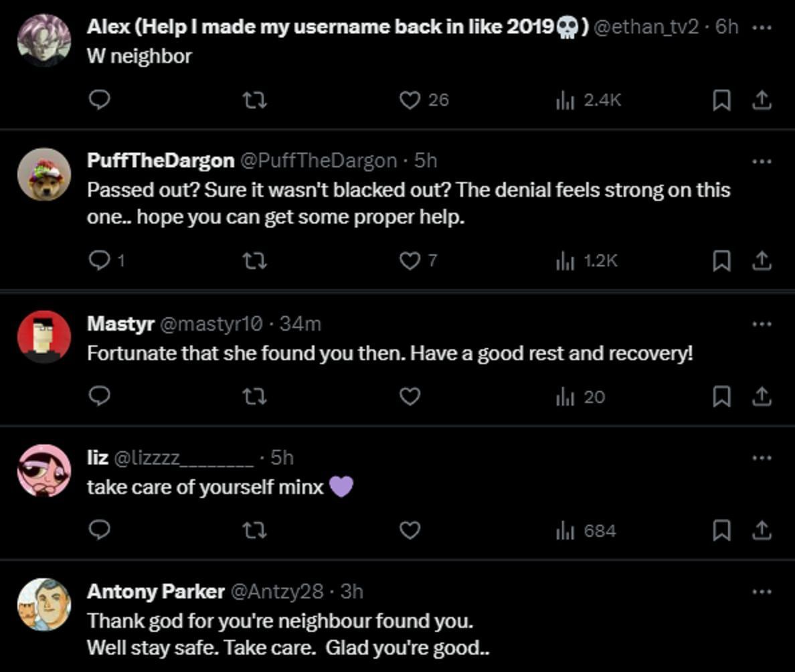
Task: Toggle bookmark on Antony Parker's reply
Action: coord(721,669)
